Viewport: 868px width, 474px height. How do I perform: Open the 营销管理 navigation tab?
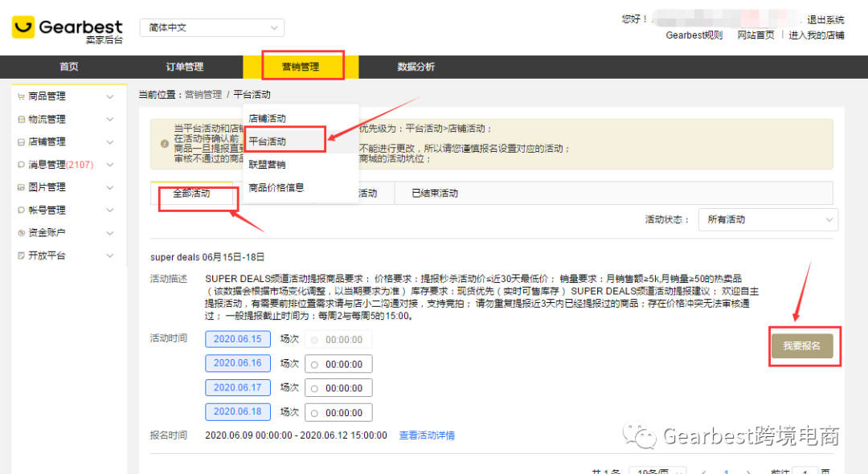coord(301,67)
